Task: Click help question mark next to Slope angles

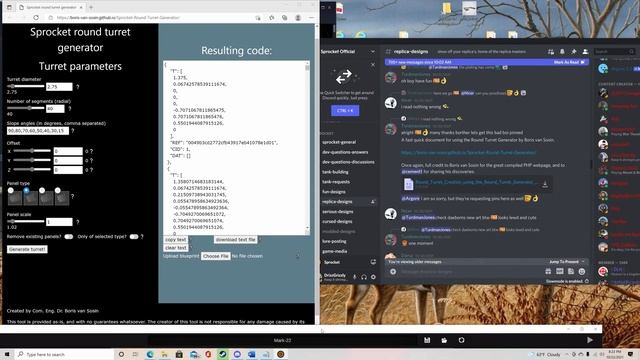Action: coord(73,131)
